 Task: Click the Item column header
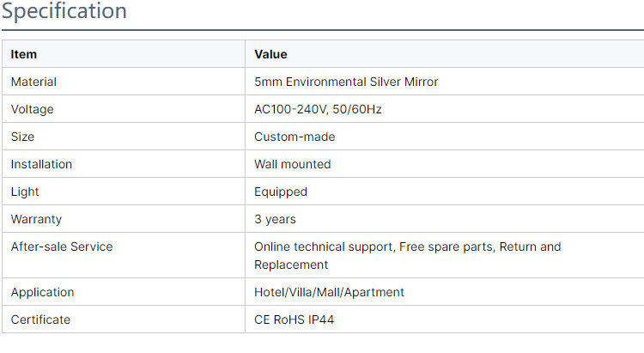click(x=24, y=54)
